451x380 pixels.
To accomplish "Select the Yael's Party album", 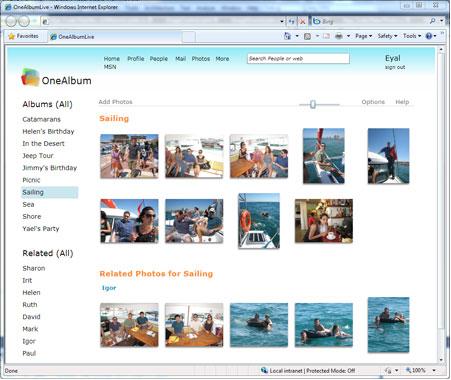I will [41, 229].
